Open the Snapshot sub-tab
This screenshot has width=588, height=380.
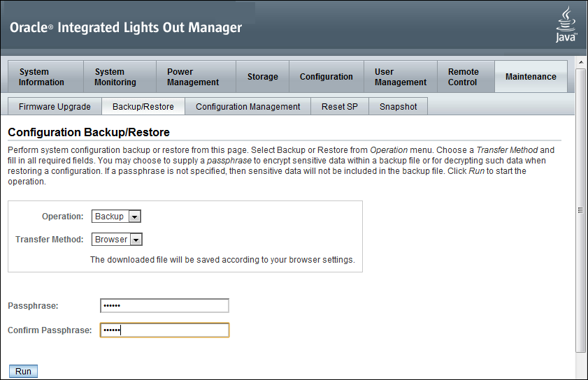tap(399, 107)
